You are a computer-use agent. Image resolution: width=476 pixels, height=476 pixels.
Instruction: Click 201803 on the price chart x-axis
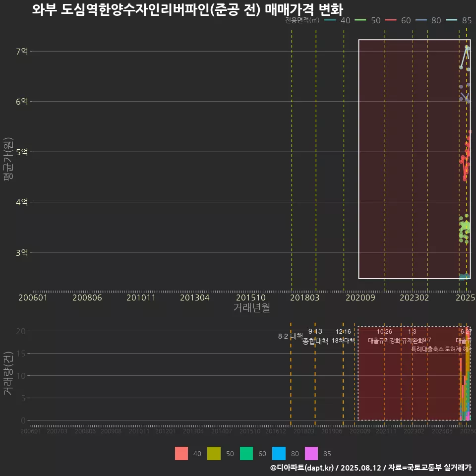(305, 297)
